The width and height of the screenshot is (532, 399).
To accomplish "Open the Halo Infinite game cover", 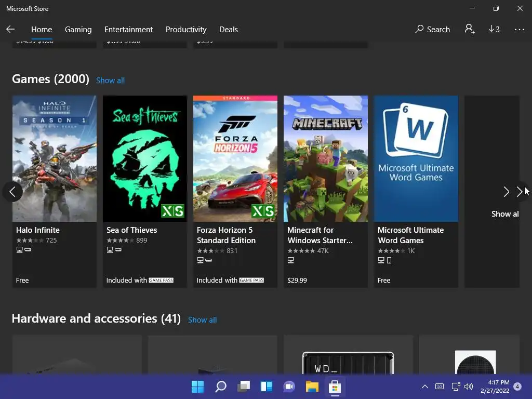I will [55, 159].
